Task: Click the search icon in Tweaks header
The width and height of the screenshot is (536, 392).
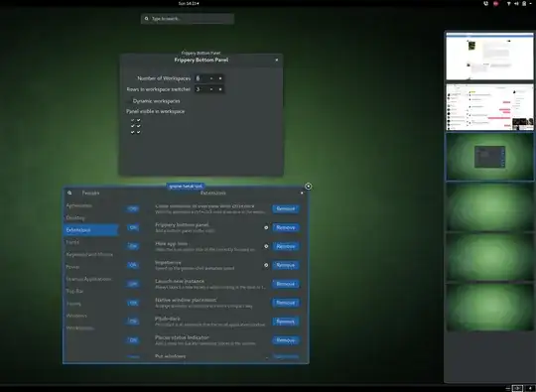Action: (69, 194)
